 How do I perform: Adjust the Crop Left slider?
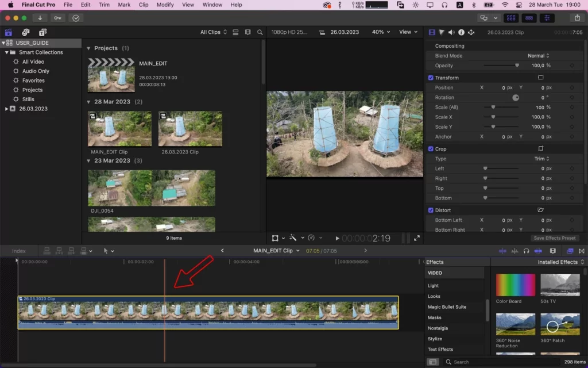501,168
